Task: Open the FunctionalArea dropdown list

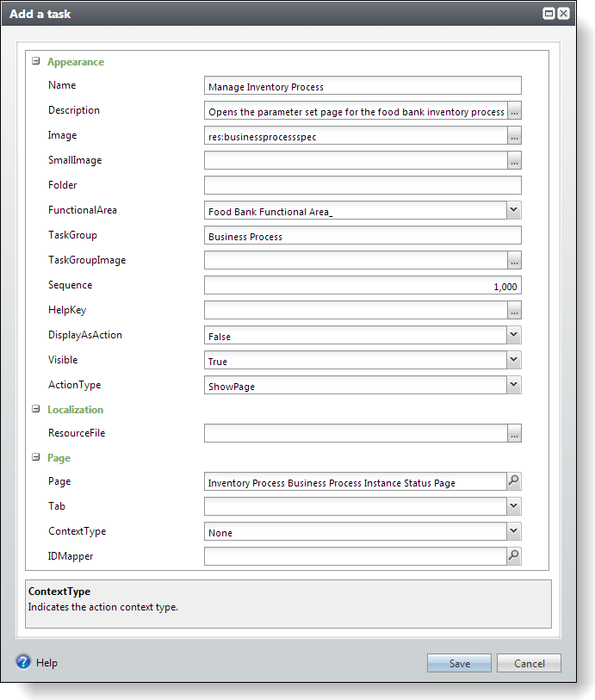Action: coord(514,210)
